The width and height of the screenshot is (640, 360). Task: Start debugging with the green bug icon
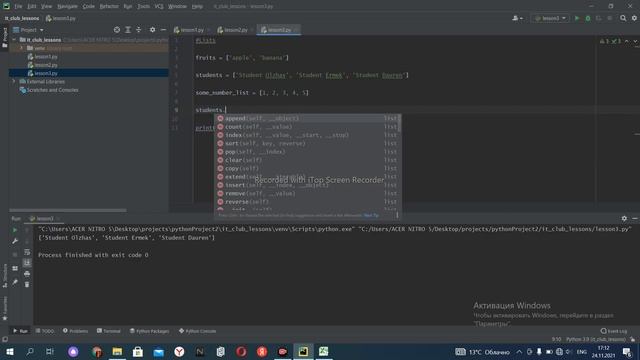pyautogui.click(x=588, y=18)
